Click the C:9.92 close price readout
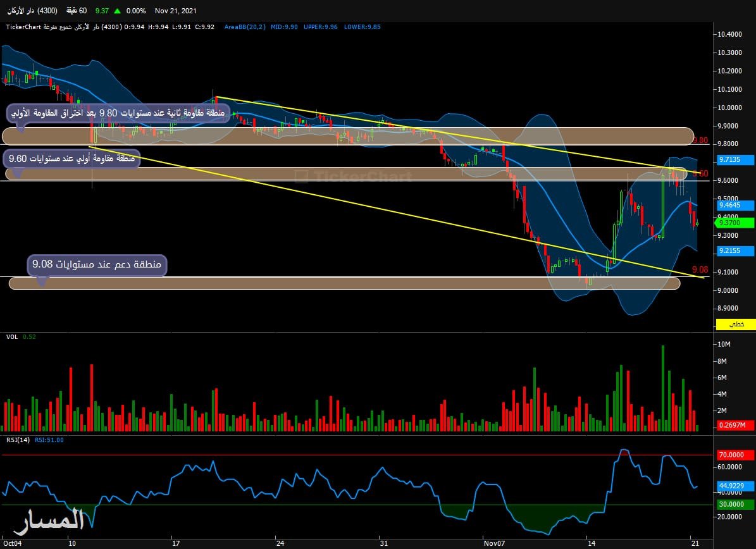This screenshot has height=549, width=756. pyautogui.click(x=204, y=27)
